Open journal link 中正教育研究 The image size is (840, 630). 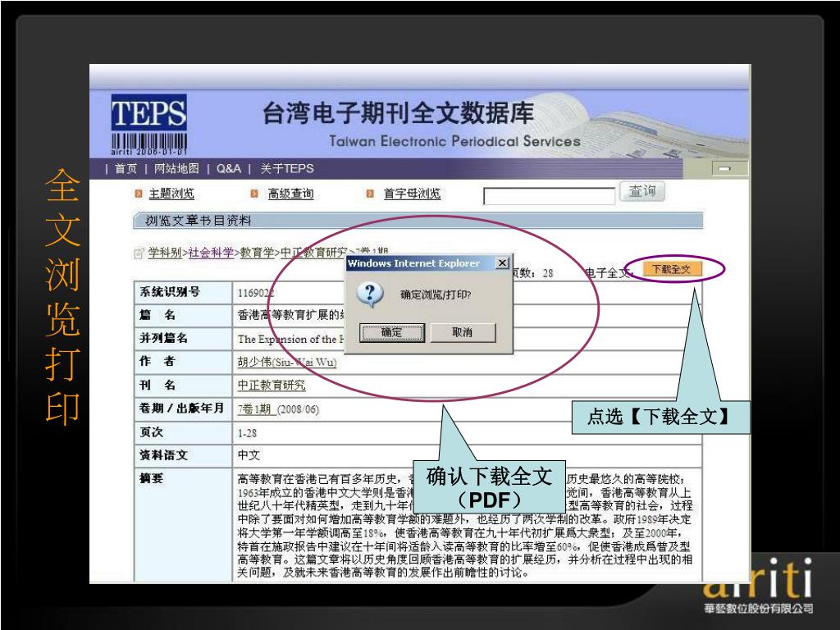(x=272, y=386)
